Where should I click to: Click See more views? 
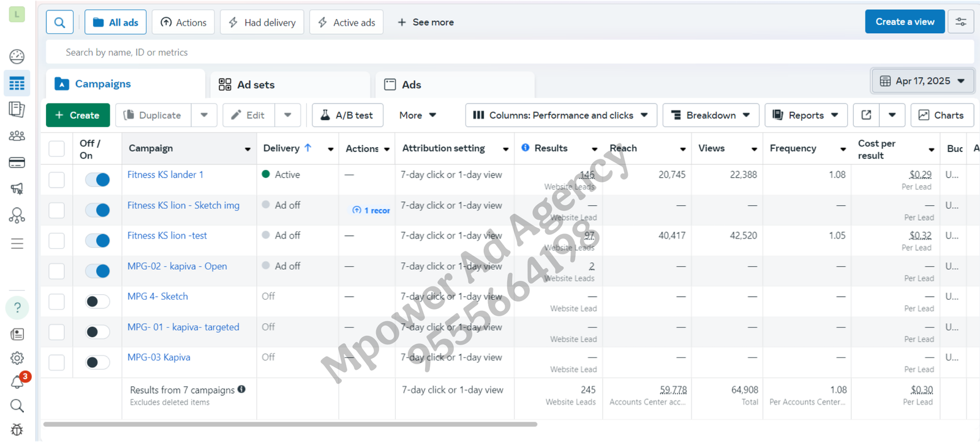click(426, 22)
